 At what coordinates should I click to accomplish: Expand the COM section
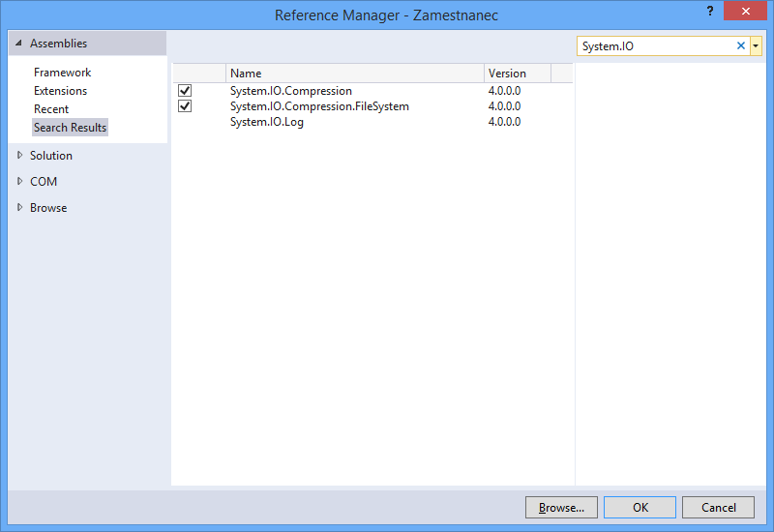click(x=19, y=181)
